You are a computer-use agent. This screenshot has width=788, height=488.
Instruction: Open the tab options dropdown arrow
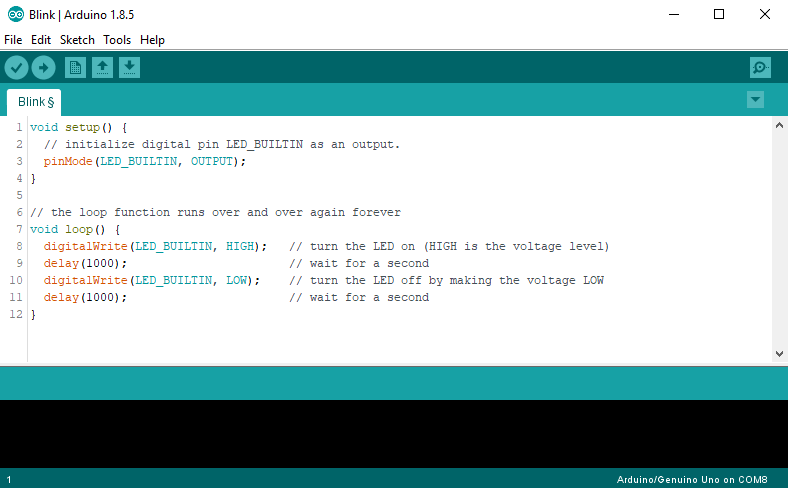click(755, 100)
